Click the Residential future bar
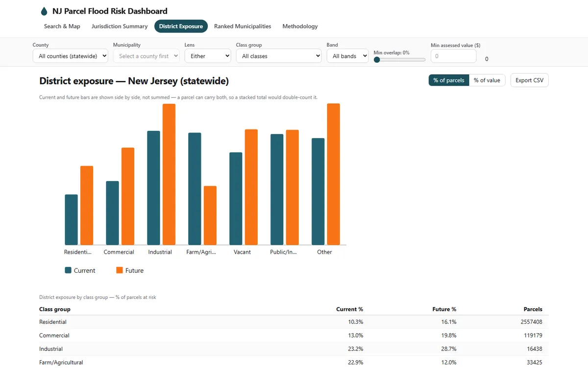Screen dimensions: 588x368 pos(87,205)
